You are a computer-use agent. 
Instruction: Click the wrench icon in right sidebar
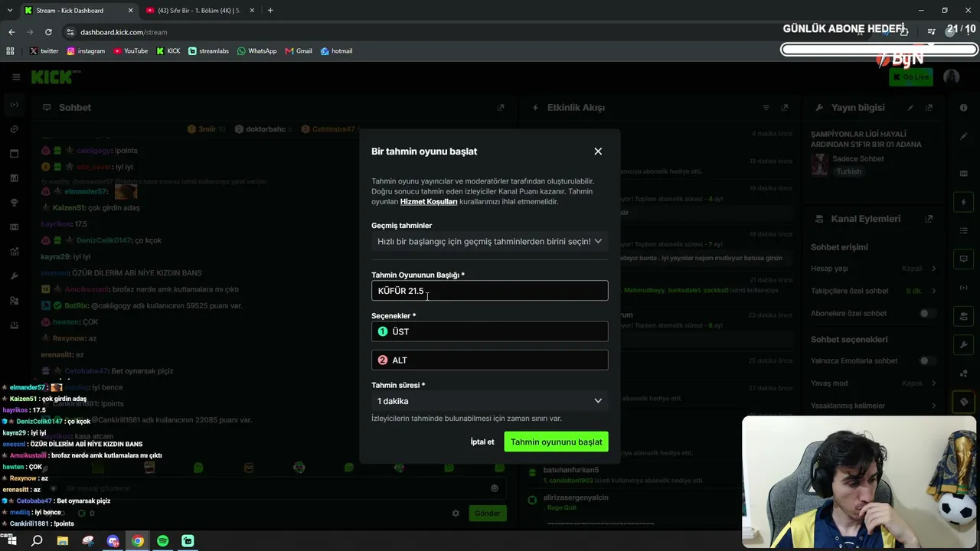point(964,344)
